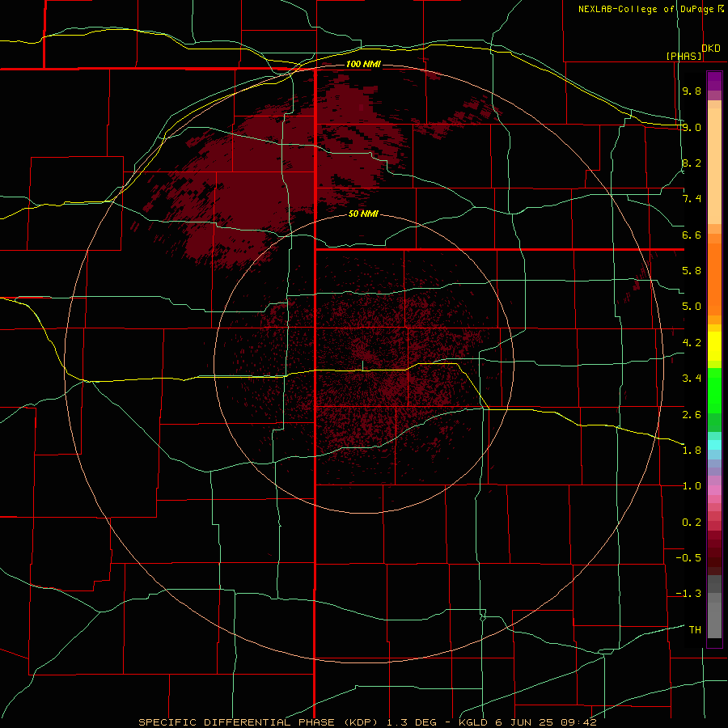Click the NEXLAB-College of DuPage credit text
Viewport: 728px width, 728px height.
coord(647,9)
